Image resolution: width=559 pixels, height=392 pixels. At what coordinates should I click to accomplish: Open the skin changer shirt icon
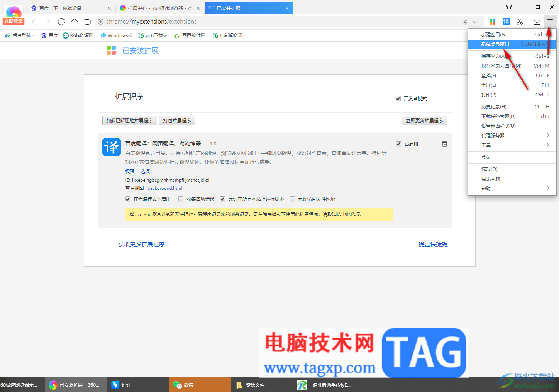pyautogui.click(x=509, y=7)
